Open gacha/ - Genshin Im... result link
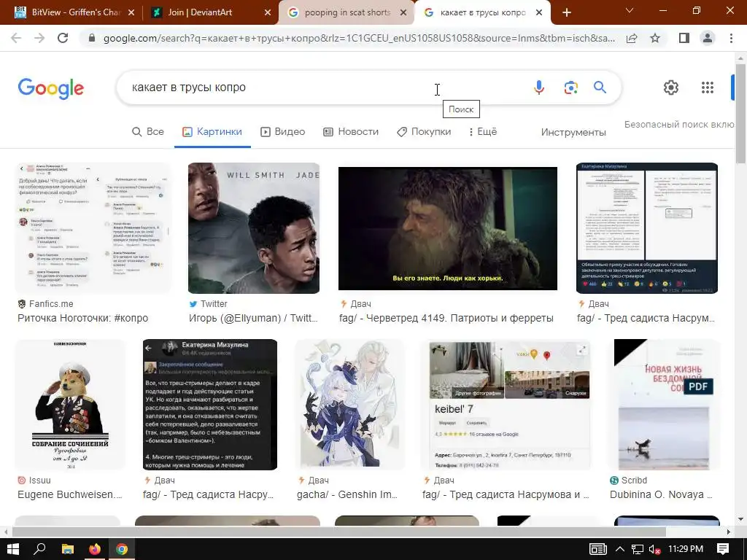747x560 pixels. coord(347,495)
